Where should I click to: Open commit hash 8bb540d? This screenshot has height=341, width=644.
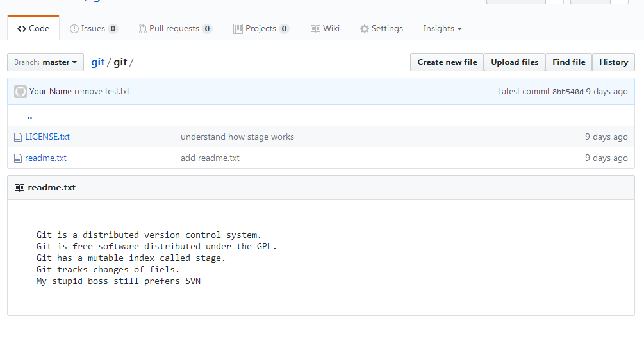click(568, 92)
